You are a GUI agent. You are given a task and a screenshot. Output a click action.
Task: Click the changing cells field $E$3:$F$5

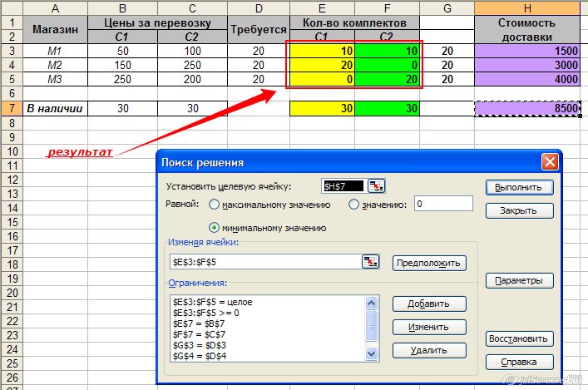[x=266, y=262]
